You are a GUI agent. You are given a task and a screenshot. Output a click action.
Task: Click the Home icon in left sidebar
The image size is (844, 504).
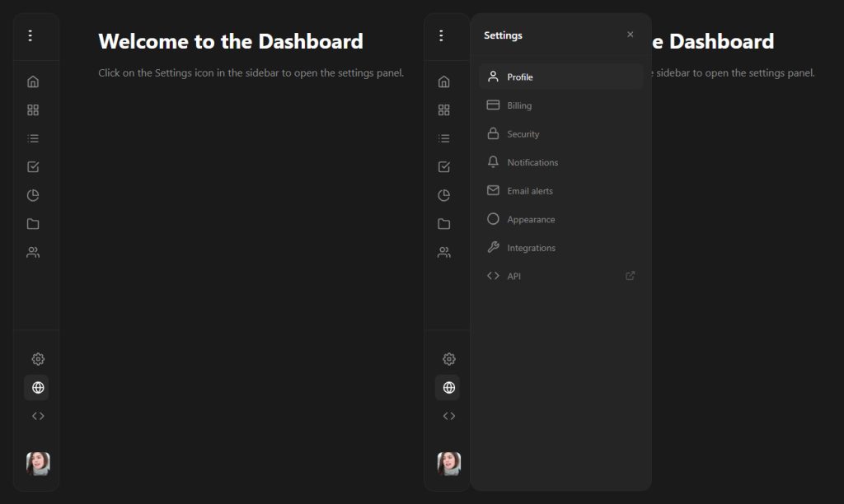[x=33, y=82]
